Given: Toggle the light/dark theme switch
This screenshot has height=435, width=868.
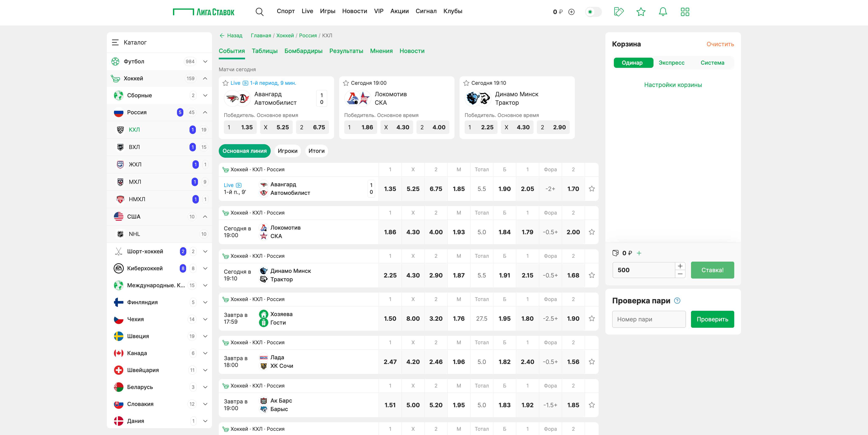Looking at the screenshot, I should [593, 12].
